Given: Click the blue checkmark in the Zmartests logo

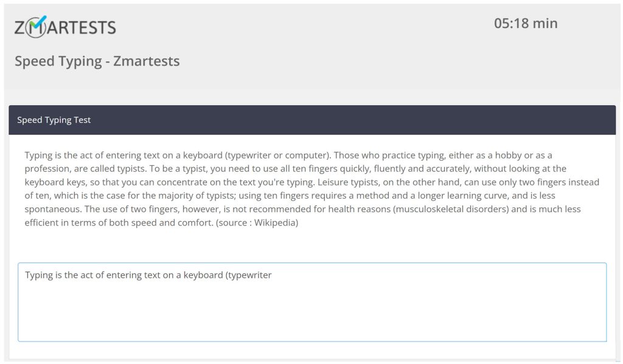Looking at the screenshot, I should pos(41,21).
